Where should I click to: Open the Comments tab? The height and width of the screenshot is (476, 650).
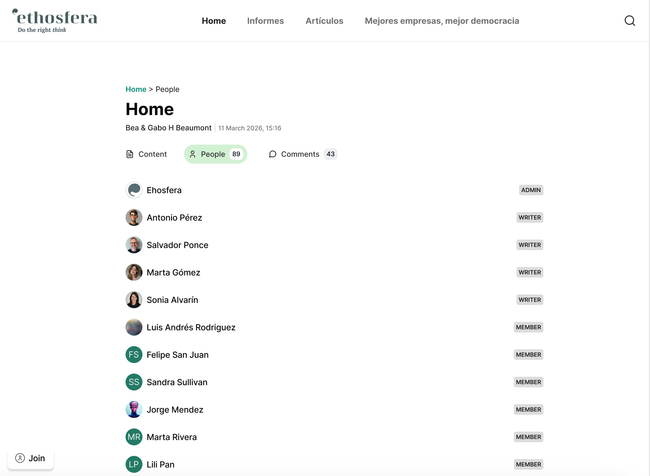pyautogui.click(x=301, y=154)
